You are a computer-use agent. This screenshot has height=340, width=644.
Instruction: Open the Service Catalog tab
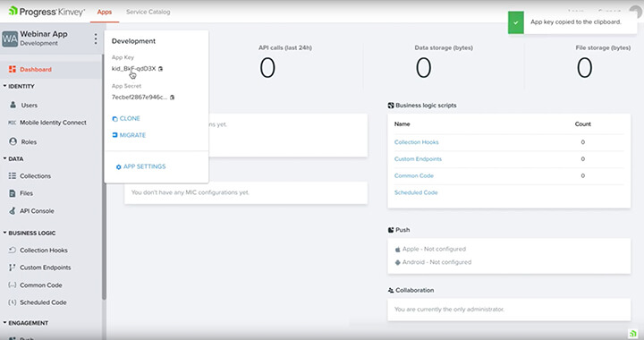coord(148,12)
